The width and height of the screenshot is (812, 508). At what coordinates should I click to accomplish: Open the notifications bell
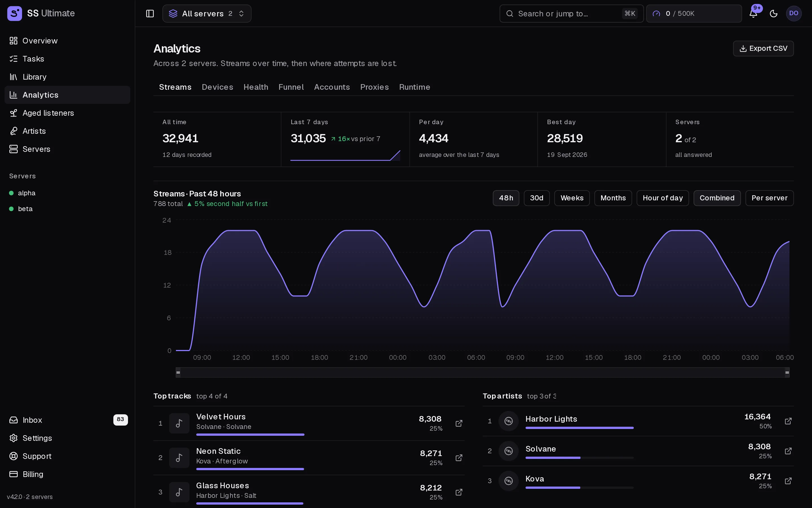pyautogui.click(x=753, y=14)
